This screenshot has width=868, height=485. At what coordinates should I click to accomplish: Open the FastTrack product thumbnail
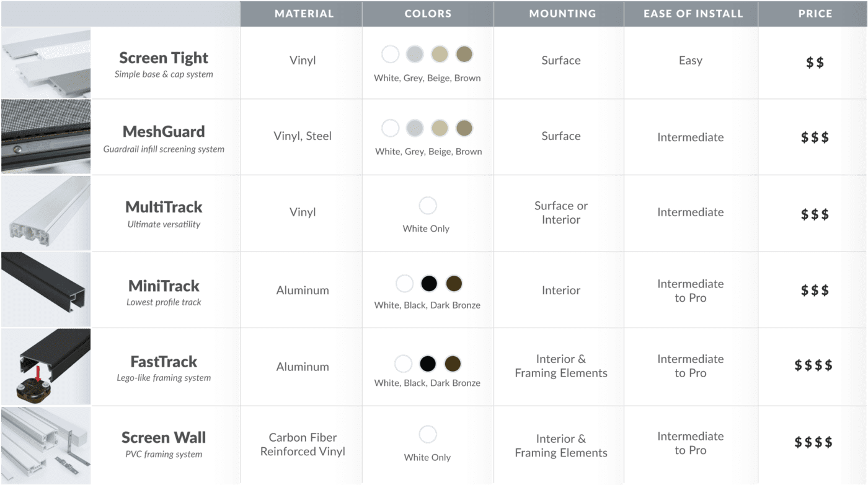coord(45,366)
